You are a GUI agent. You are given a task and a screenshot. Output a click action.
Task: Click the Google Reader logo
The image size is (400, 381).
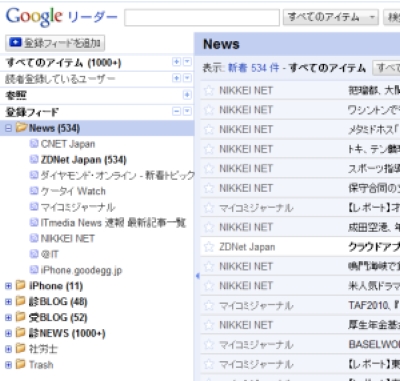click(x=62, y=17)
